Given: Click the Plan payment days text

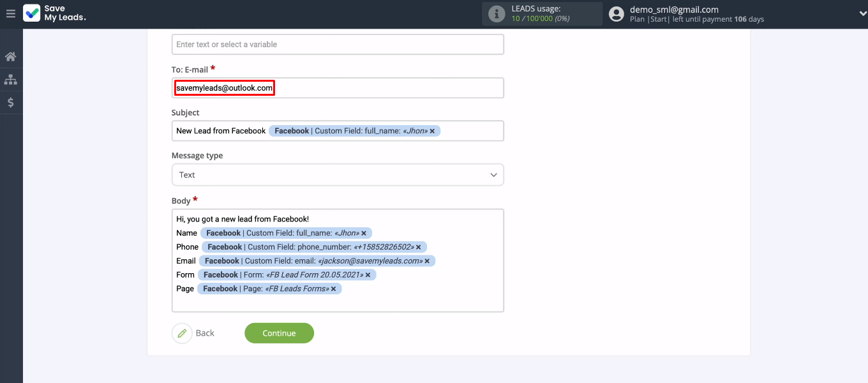Looking at the screenshot, I should 697,19.
